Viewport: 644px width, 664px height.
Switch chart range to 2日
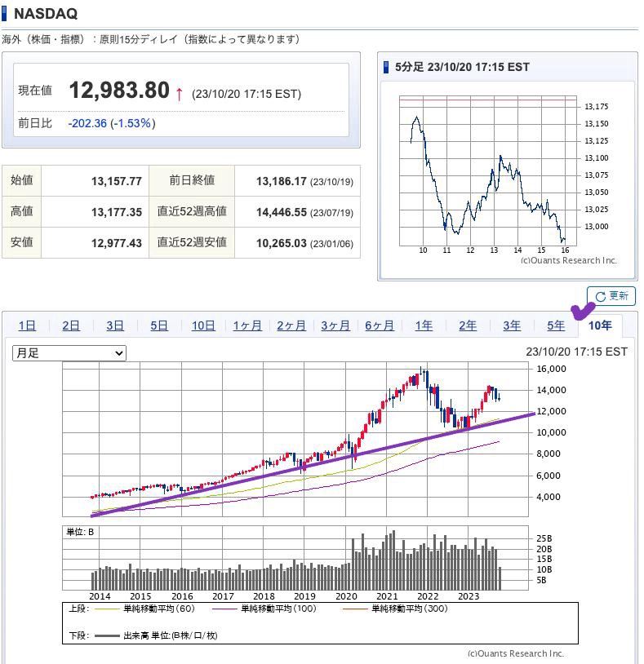point(71,325)
